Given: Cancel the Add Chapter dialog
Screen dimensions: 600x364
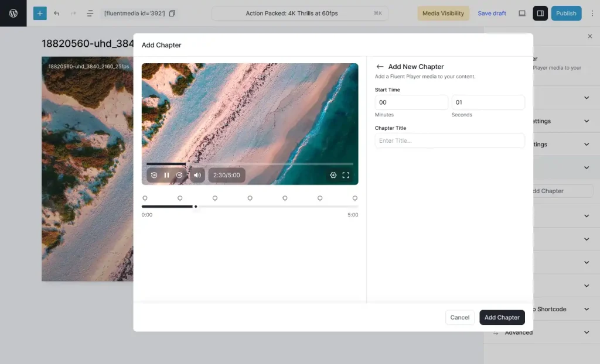Looking at the screenshot, I should click(x=460, y=317).
